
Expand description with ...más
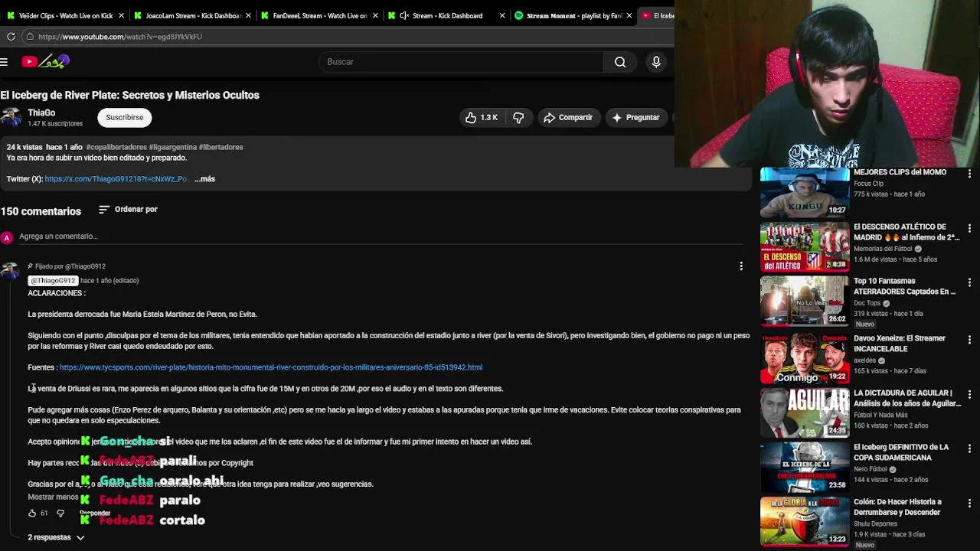(x=205, y=179)
